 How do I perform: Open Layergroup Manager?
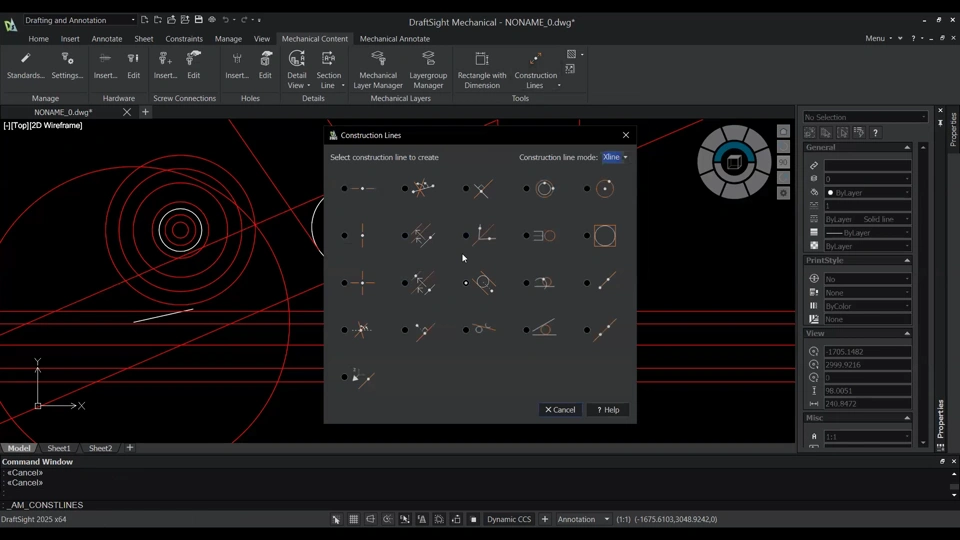[x=428, y=70]
